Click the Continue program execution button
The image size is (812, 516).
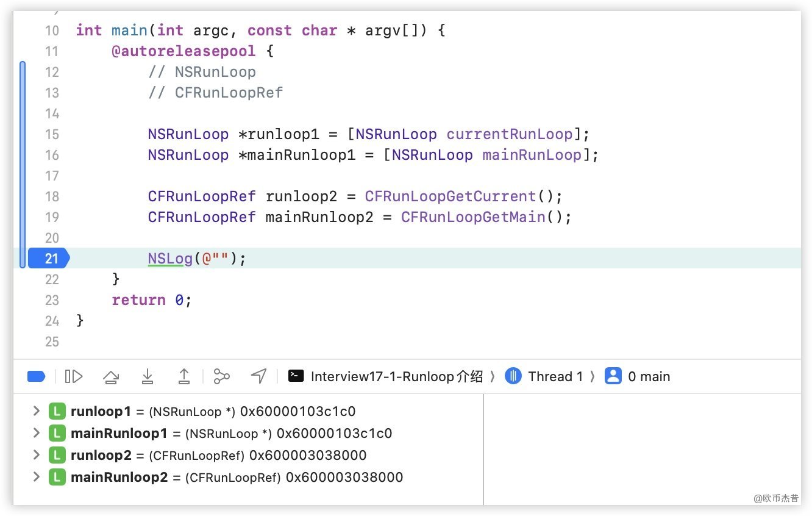tap(74, 377)
